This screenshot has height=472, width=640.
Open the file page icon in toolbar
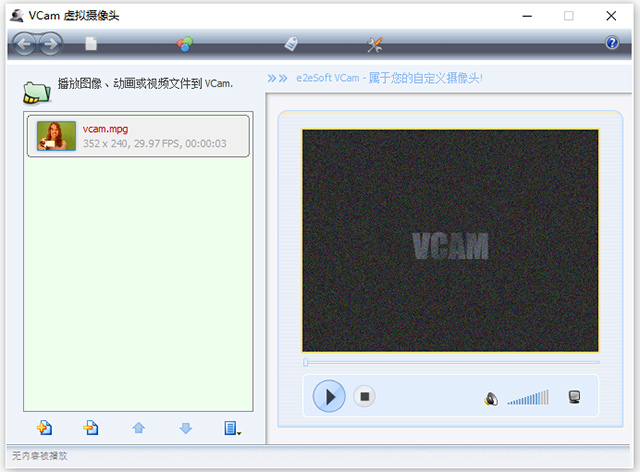(91, 44)
